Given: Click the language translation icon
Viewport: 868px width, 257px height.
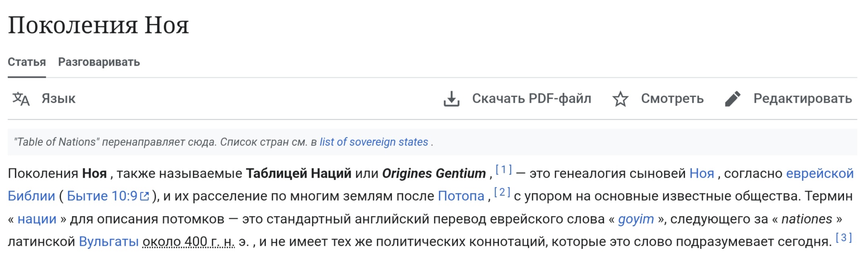Looking at the screenshot, I should [x=21, y=99].
